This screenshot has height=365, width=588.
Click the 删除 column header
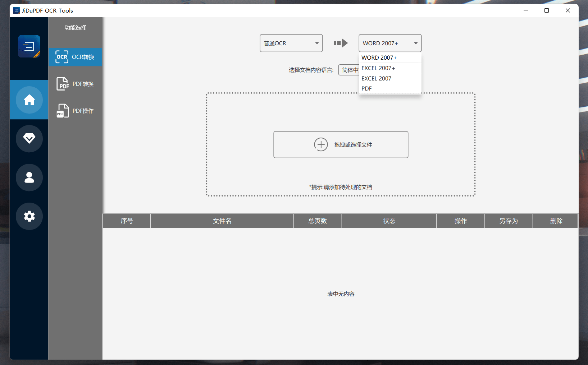[x=556, y=221]
